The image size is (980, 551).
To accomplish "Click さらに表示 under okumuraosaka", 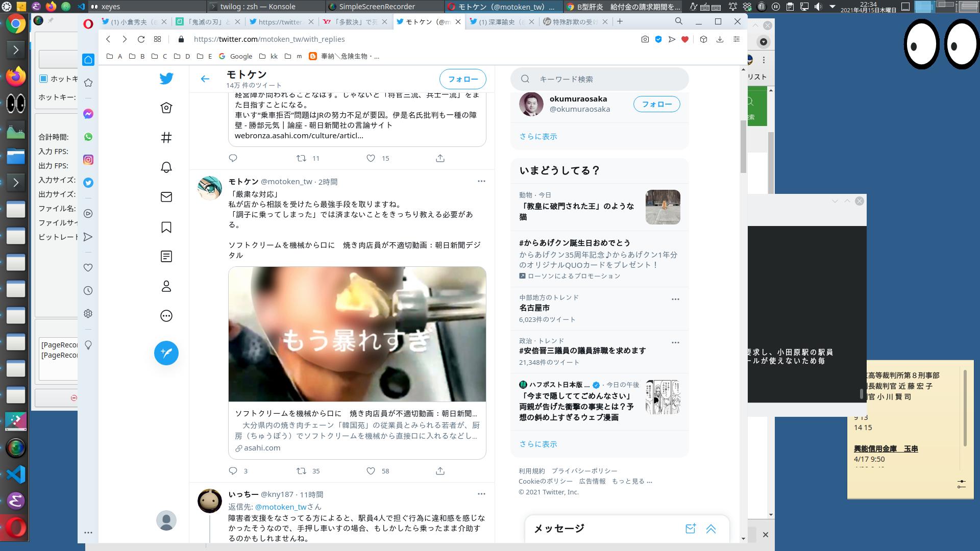I will click(538, 136).
